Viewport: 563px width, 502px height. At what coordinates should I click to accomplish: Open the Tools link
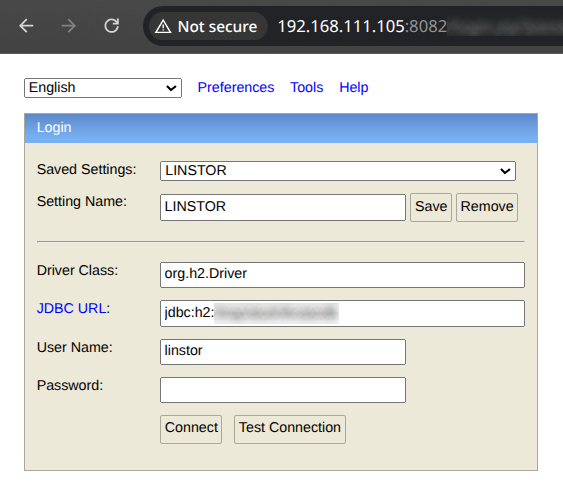click(x=307, y=87)
